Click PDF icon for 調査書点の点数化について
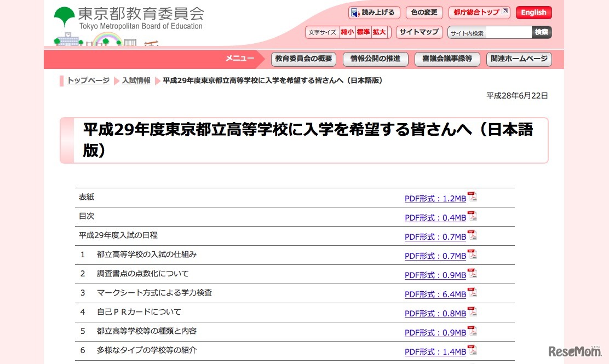 (x=472, y=274)
